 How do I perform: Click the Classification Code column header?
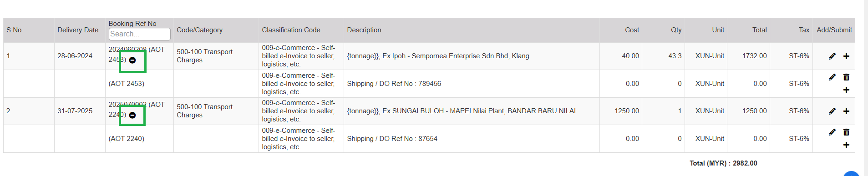pos(291,30)
